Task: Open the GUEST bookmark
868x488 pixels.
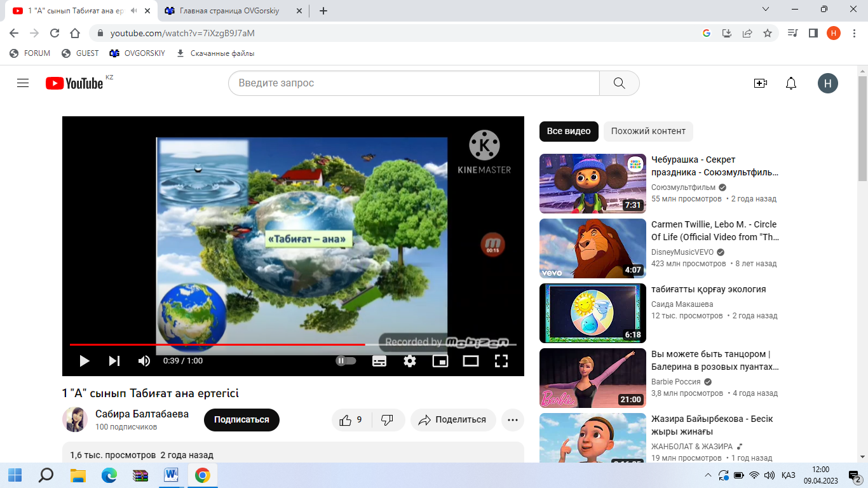Action: tap(80, 53)
